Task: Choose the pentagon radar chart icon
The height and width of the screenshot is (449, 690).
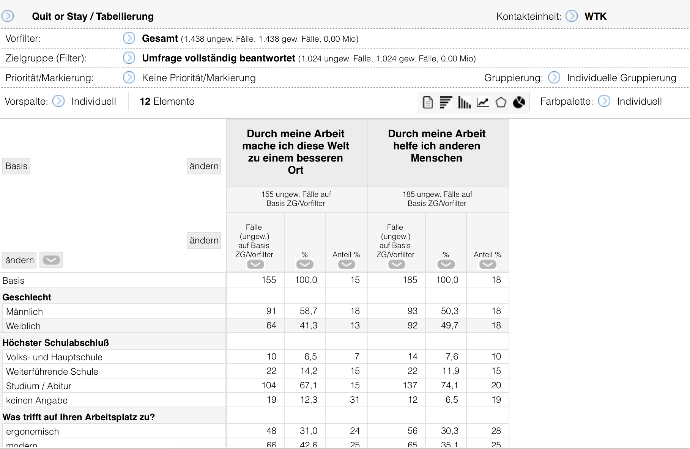Action: 501,102
